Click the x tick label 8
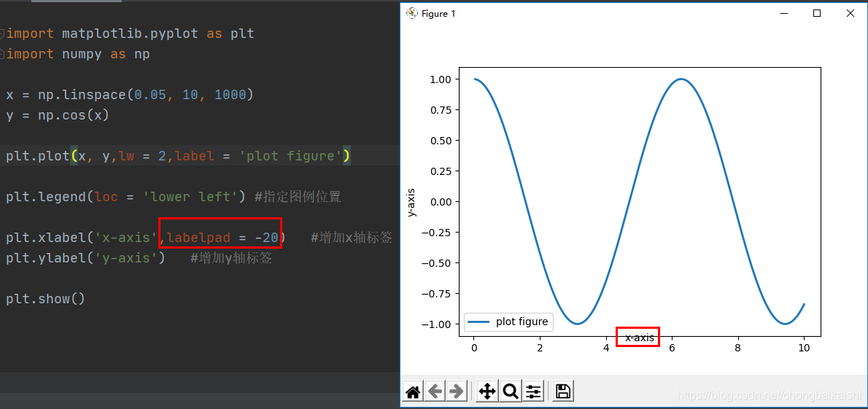Image resolution: width=868 pixels, height=409 pixels. [738, 348]
